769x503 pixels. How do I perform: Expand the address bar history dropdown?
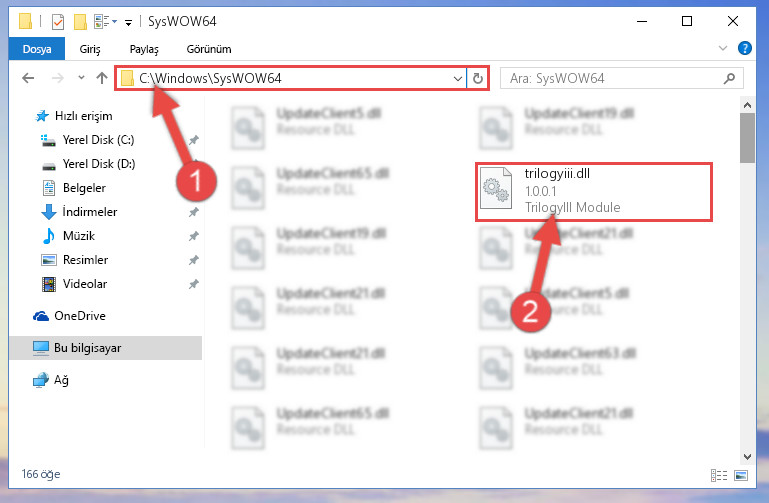tap(458, 78)
